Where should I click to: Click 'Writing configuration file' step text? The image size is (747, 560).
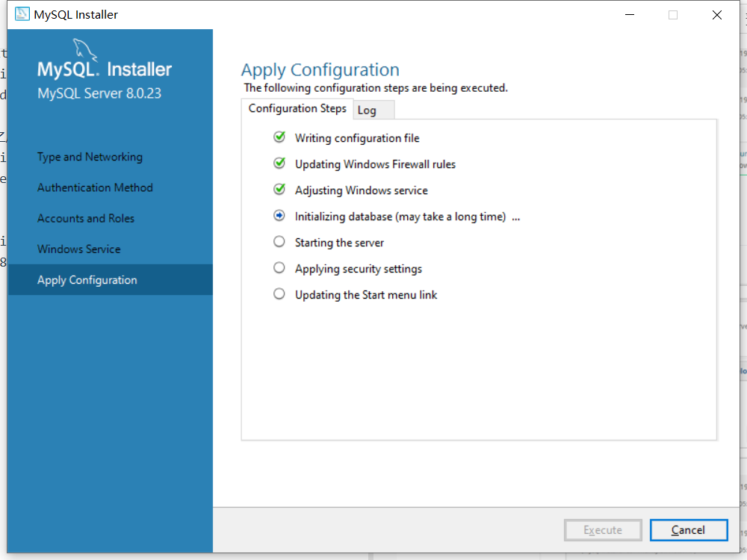[357, 138]
